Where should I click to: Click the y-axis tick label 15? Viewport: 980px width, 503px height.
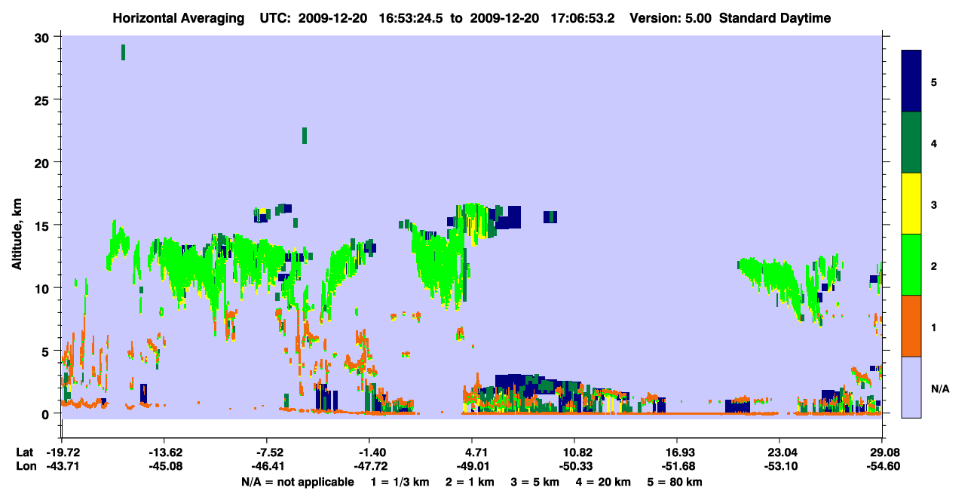(x=44, y=225)
